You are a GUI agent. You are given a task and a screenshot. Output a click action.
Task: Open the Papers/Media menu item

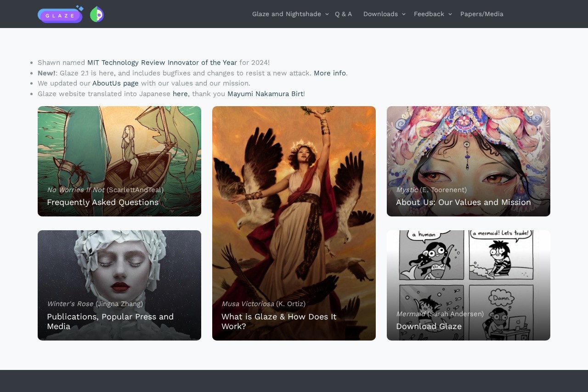point(481,14)
